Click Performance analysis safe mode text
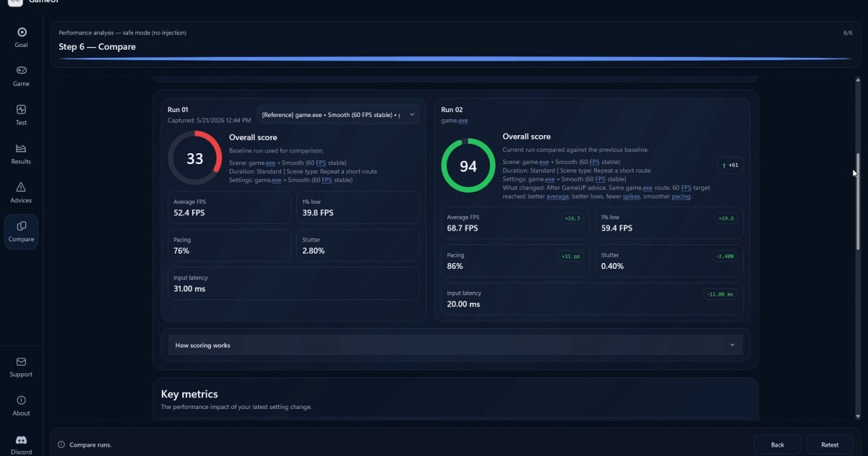Viewport: 868px width, 456px height. [122, 33]
